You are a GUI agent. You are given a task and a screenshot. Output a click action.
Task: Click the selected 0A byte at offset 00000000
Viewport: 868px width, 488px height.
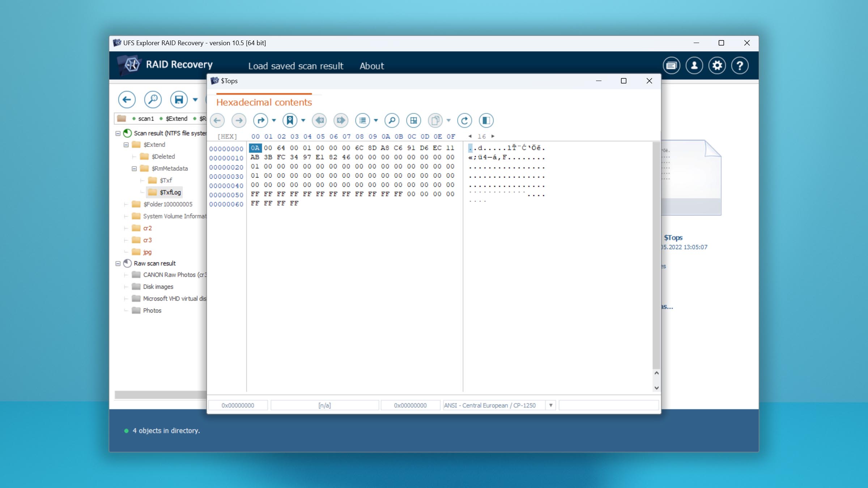(255, 148)
